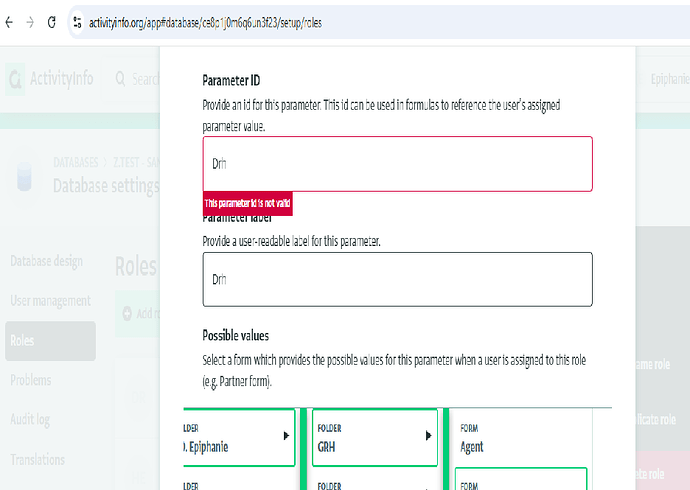Click the search magnifier icon
This screenshot has height=490, width=690.
click(120, 78)
